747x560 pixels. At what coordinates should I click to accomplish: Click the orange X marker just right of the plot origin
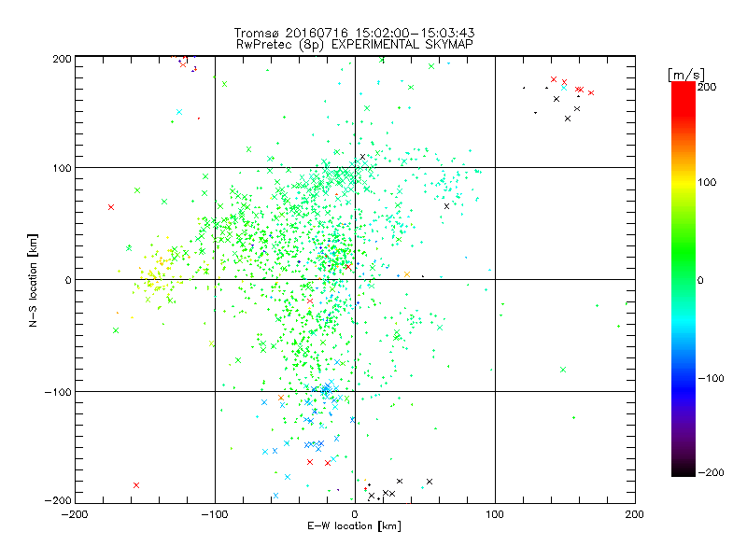pyautogui.click(x=407, y=274)
